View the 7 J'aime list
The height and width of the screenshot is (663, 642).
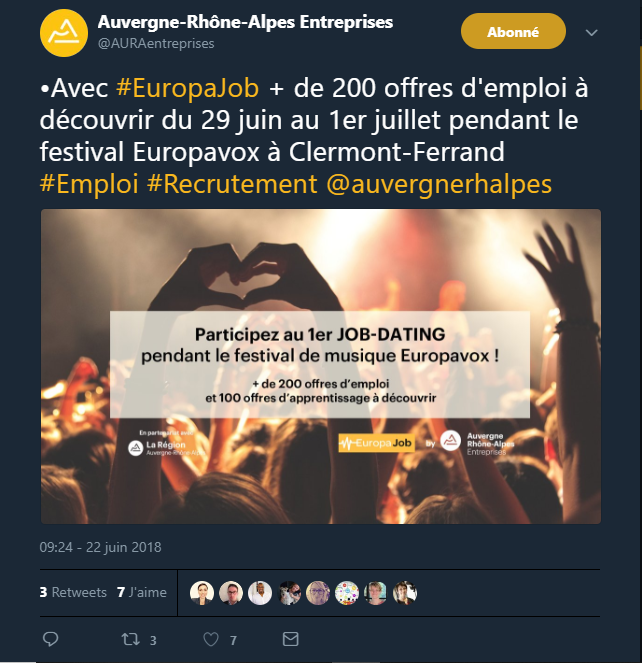tap(142, 592)
